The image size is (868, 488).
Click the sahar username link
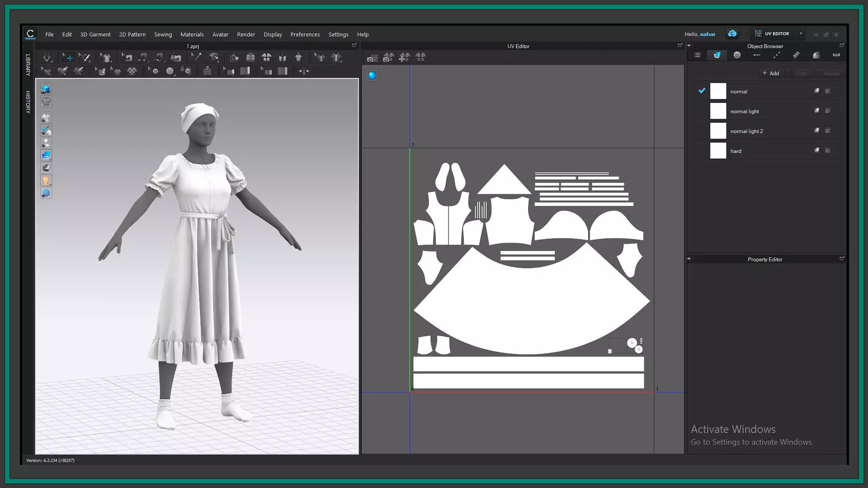(x=708, y=34)
